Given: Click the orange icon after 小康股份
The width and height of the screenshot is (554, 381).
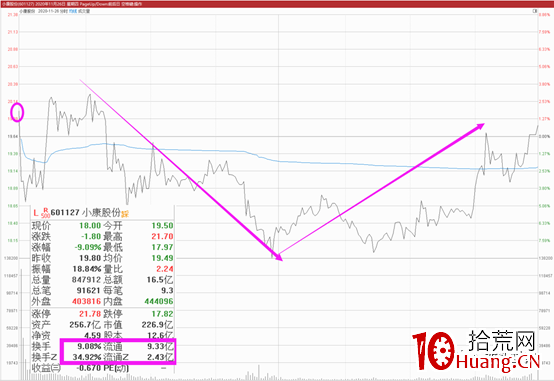Looking at the screenshot, I should click(x=125, y=213).
